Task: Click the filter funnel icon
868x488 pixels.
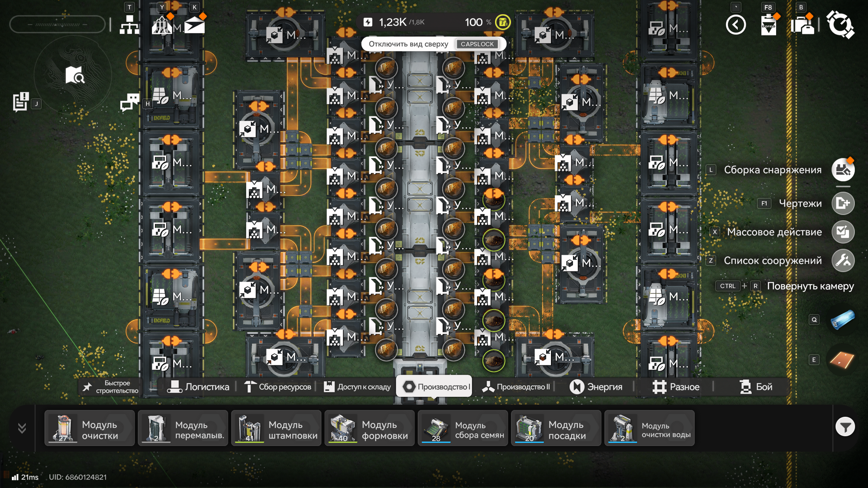Action: click(845, 427)
